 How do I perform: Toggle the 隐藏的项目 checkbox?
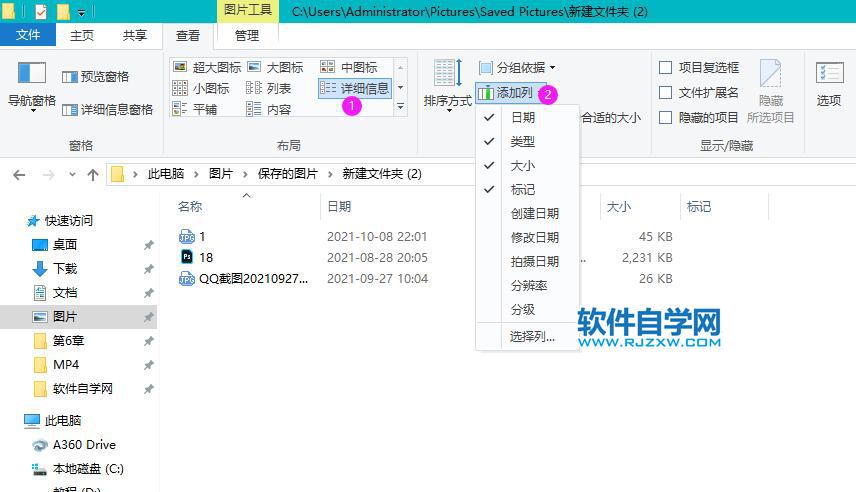[666, 117]
